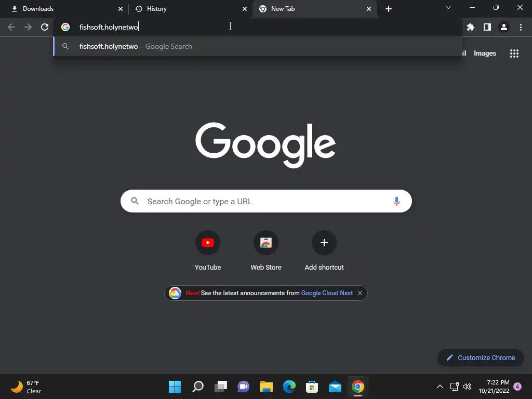Open Task View on the taskbar

[220, 387]
